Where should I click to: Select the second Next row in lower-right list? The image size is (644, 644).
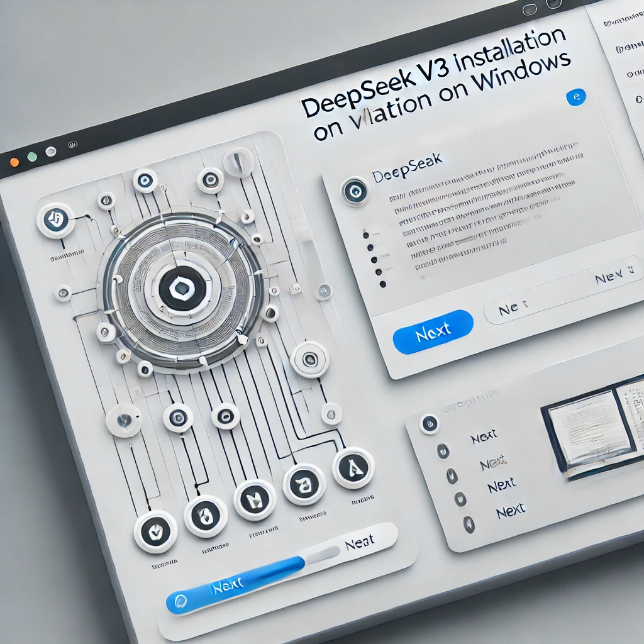493,462
